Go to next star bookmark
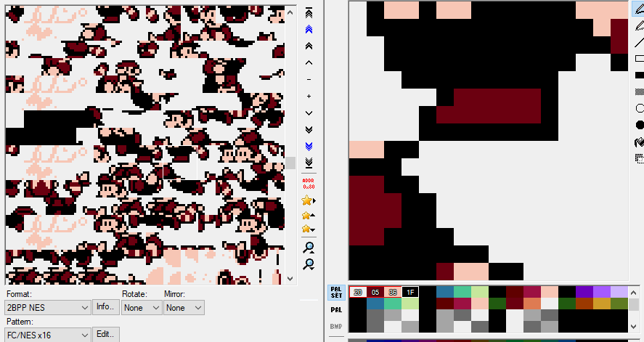Image resolution: width=644 pixels, height=342 pixels. 309,229
